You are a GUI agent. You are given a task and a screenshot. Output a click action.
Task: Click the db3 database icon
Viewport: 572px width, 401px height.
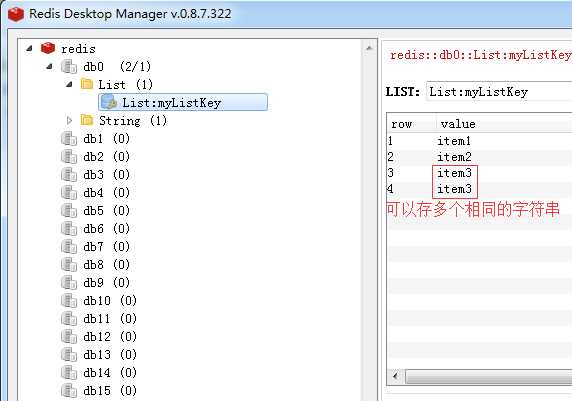point(69,175)
